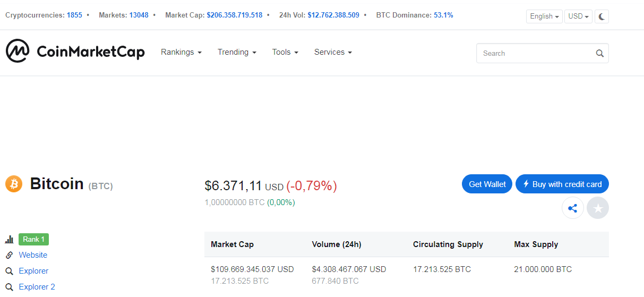
Task: Expand the Rankings menu
Action: pos(181,52)
